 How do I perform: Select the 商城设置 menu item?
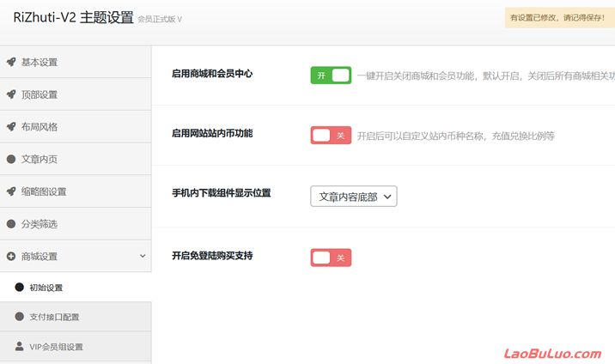coord(76,256)
